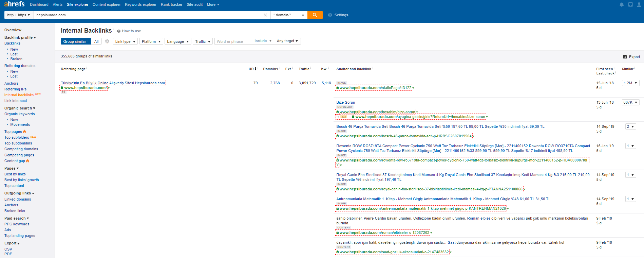644x258 pixels.
Task: Click the TR language tag
Action: (63, 92)
